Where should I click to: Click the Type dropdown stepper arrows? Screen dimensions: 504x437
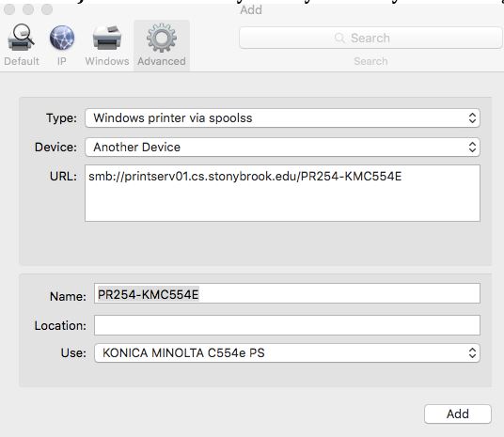[472, 117]
